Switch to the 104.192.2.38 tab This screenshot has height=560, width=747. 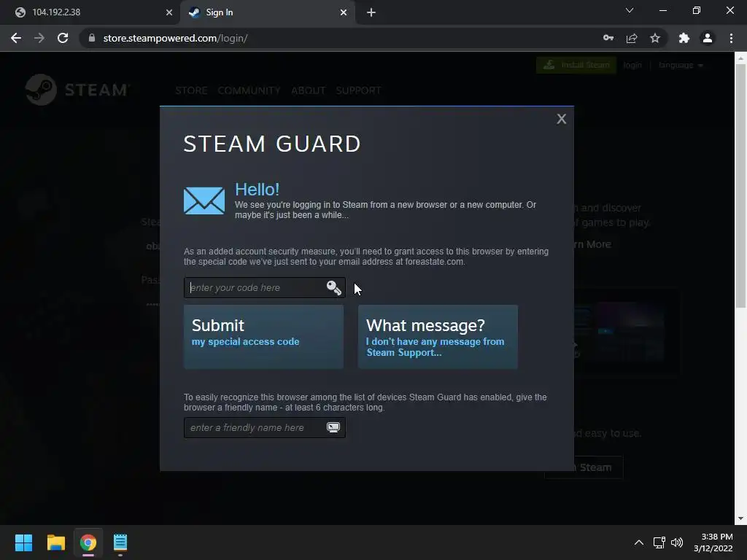click(x=90, y=12)
